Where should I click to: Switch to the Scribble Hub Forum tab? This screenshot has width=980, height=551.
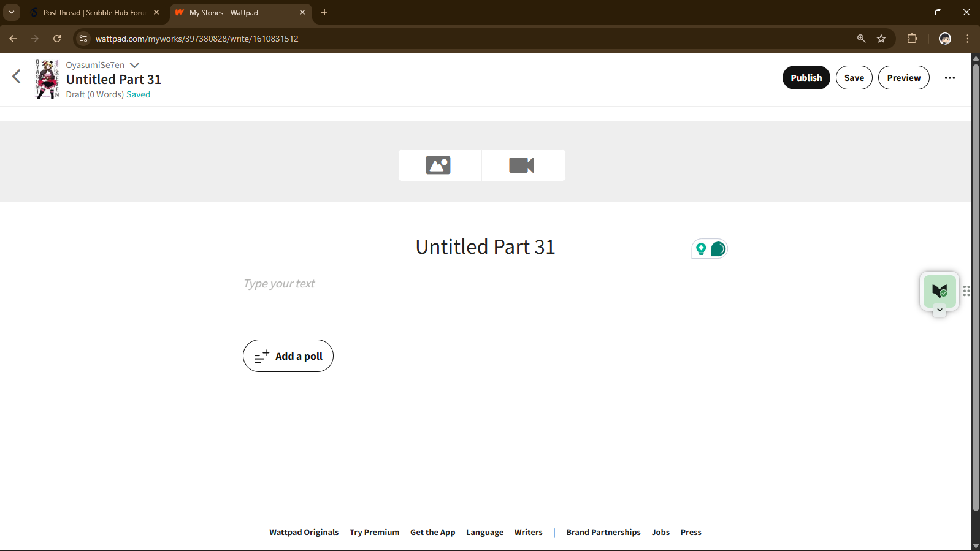click(93, 12)
